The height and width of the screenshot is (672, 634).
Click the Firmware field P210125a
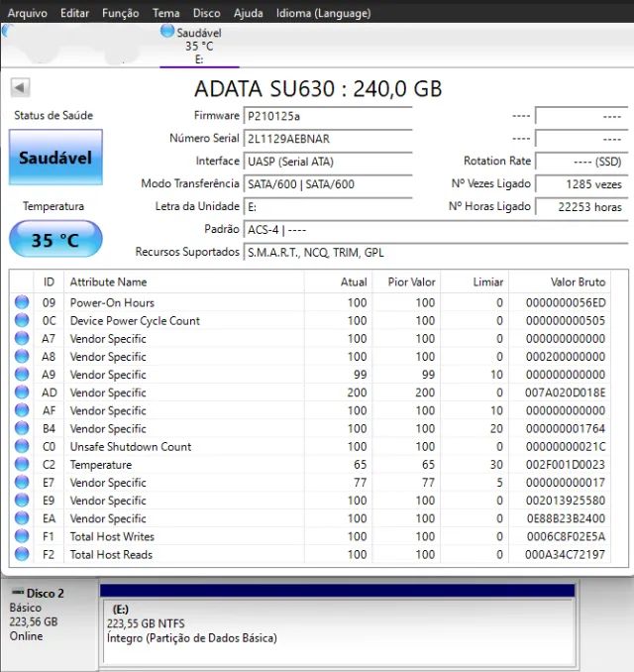328,116
